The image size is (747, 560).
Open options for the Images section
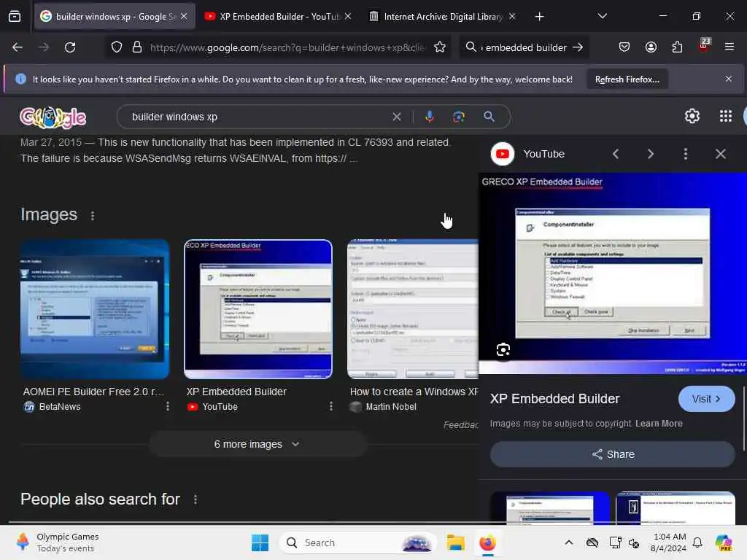coord(93,216)
